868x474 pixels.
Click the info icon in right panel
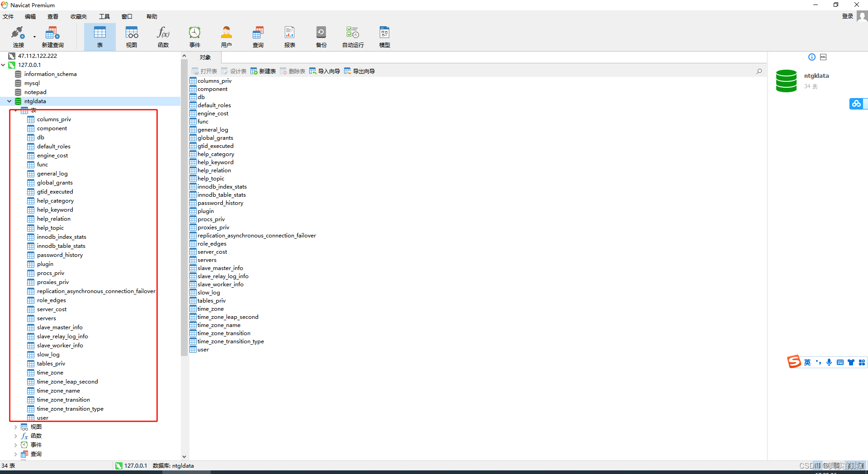coord(812,57)
